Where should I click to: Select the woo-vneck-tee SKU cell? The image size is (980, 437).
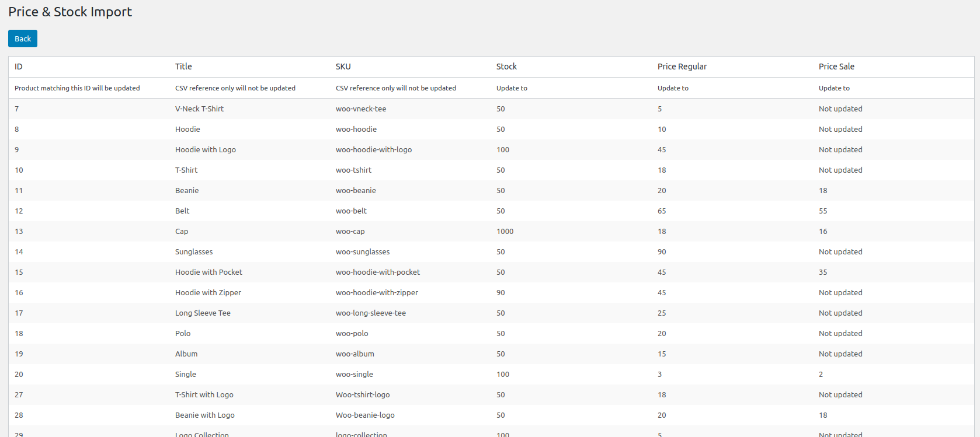[361, 109]
